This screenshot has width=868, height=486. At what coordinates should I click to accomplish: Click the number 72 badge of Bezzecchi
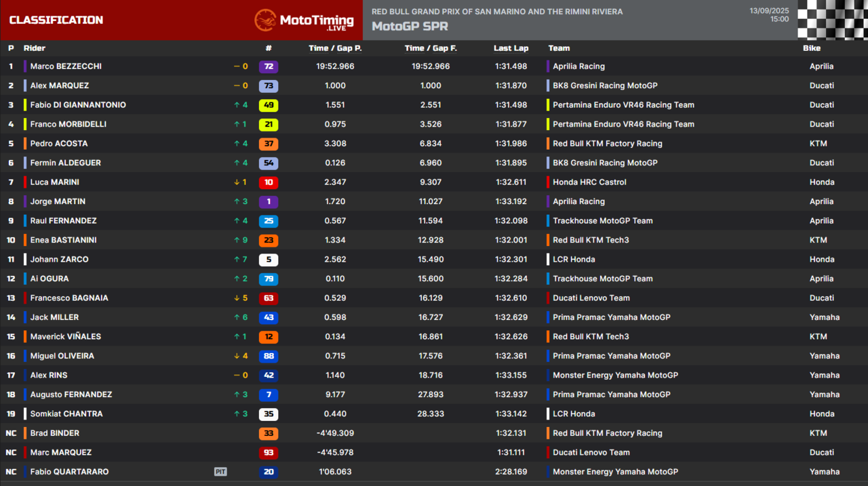[x=269, y=66]
